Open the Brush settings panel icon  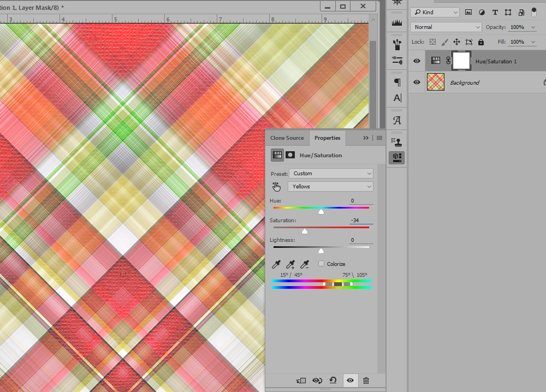pos(397,60)
